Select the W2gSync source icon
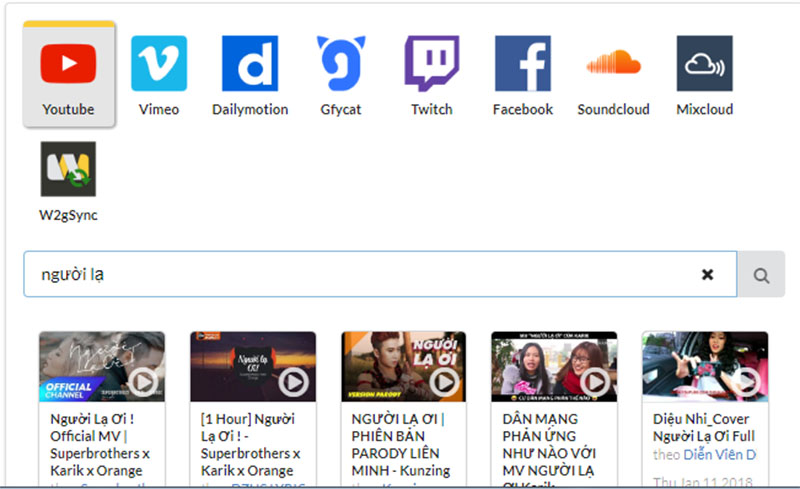 [x=68, y=169]
